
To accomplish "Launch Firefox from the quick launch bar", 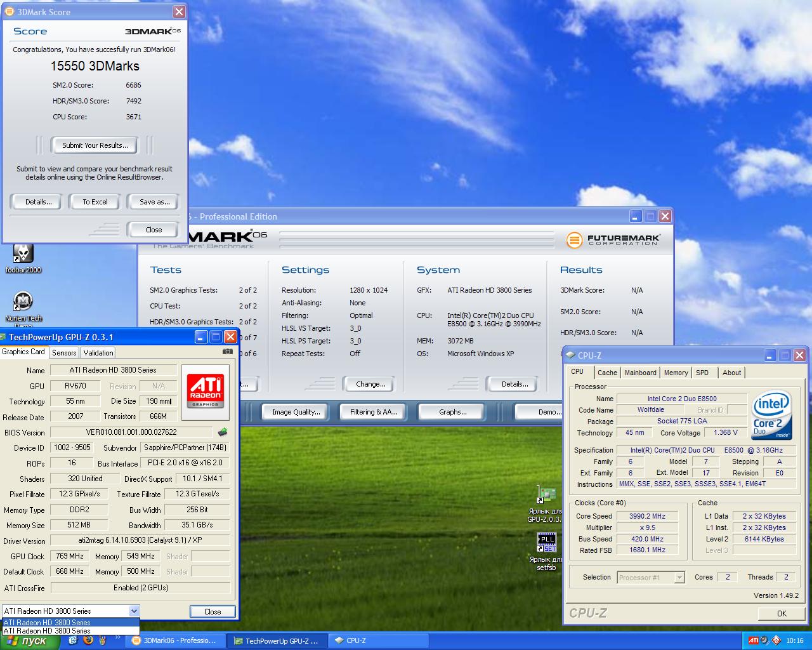I will pyautogui.click(x=88, y=640).
